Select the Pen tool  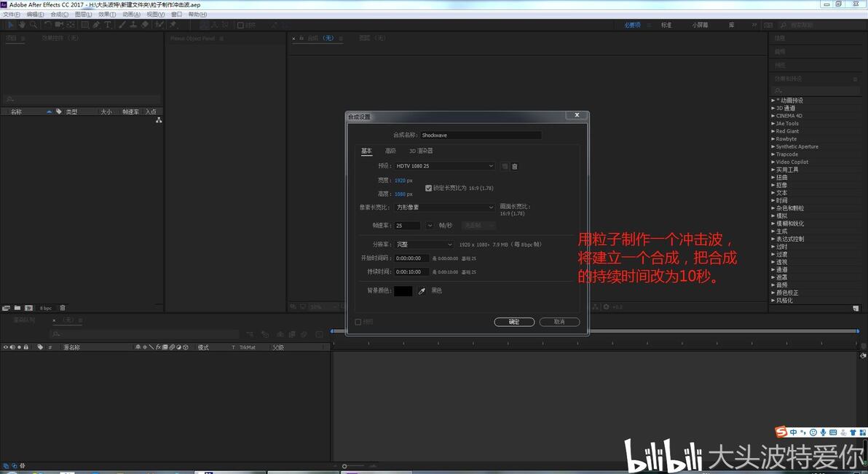[96, 25]
